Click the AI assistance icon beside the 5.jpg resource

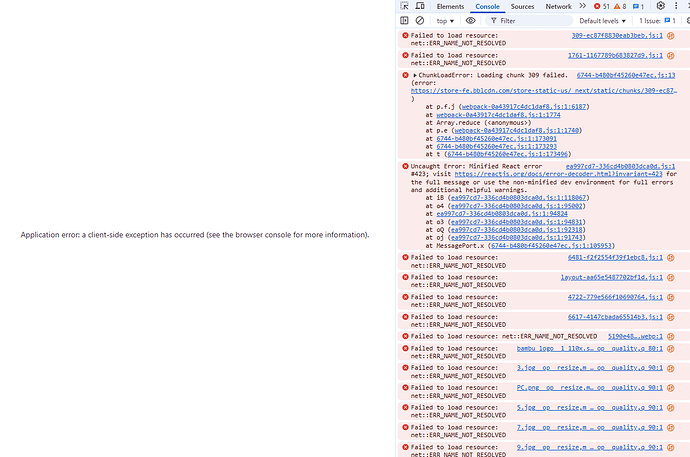coord(671,408)
